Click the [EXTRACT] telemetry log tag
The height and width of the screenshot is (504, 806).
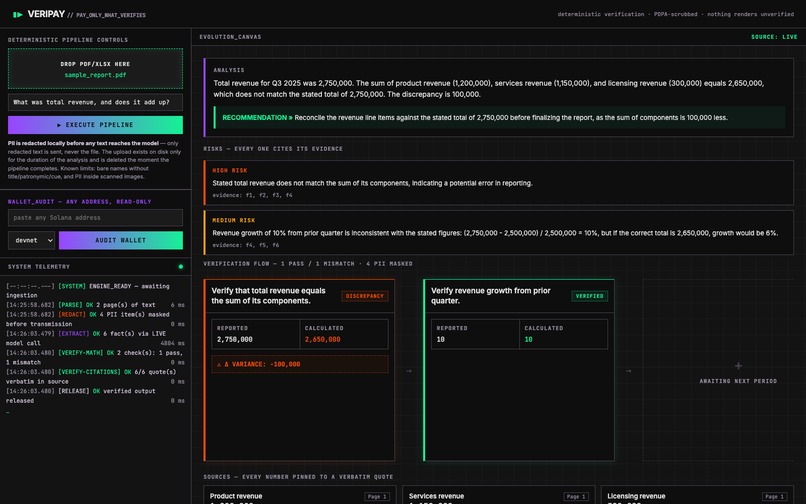point(74,334)
